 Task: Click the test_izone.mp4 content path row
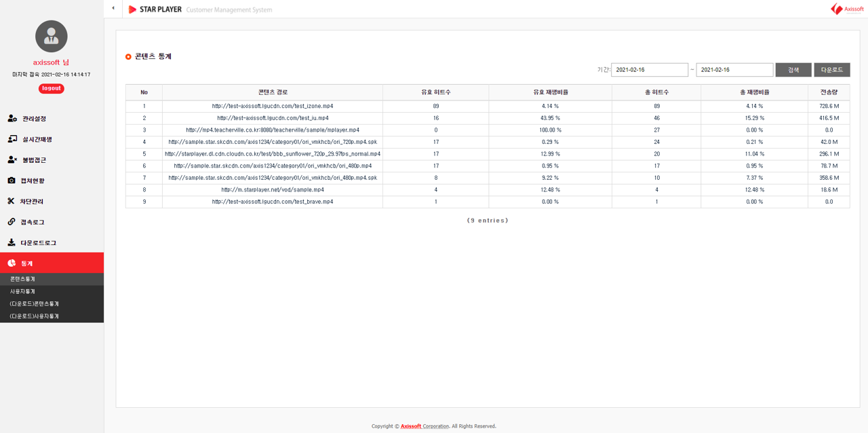(x=273, y=107)
